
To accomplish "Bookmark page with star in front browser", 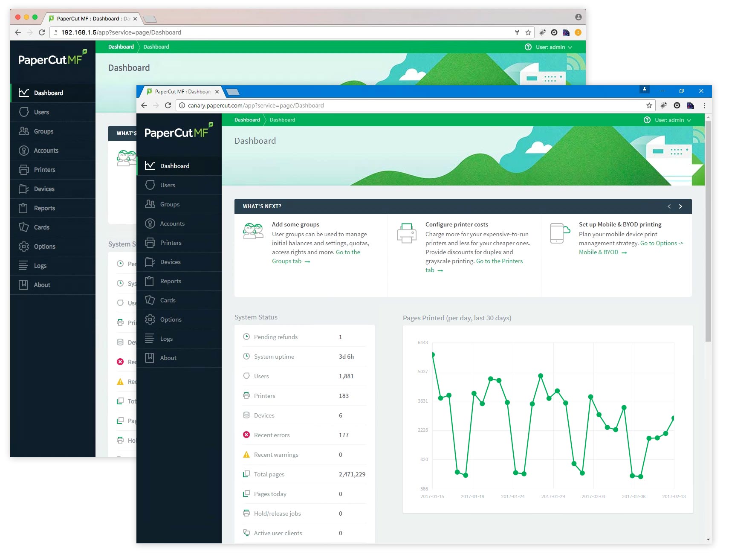I will 649,105.
